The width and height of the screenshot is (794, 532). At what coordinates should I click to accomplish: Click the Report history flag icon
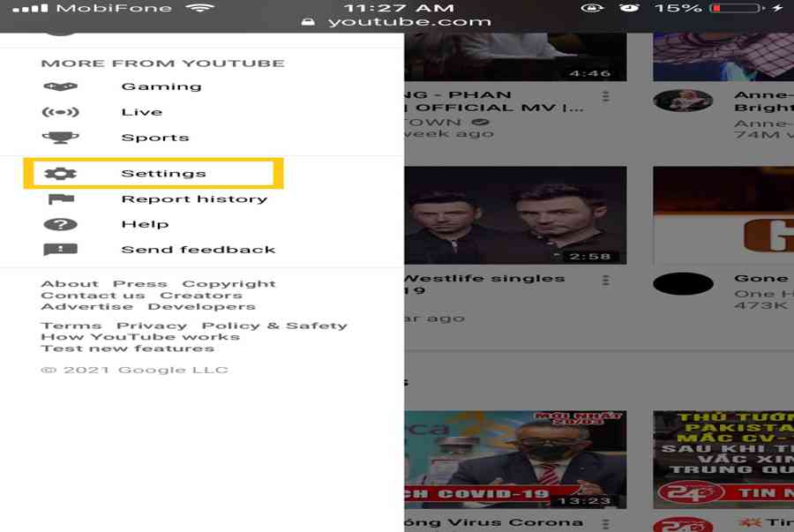(x=61, y=199)
